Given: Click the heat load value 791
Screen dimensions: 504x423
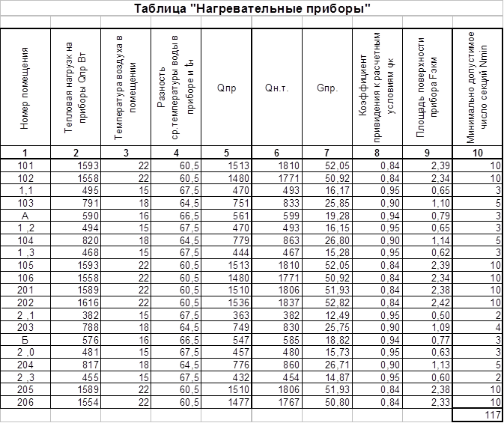Looking at the screenshot, I should tap(75, 201).
